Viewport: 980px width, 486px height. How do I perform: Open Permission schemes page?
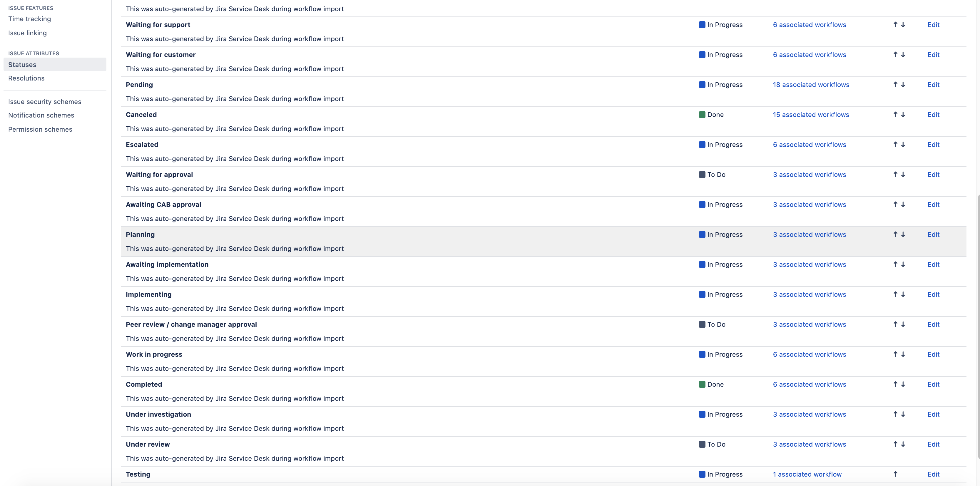tap(40, 129)
